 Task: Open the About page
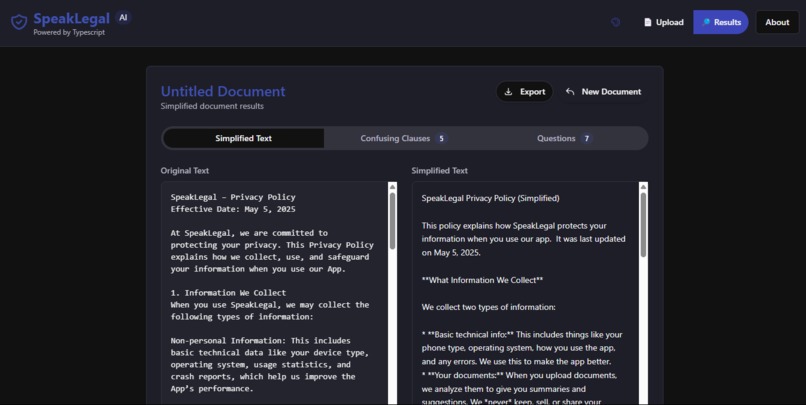pos(777,22)
